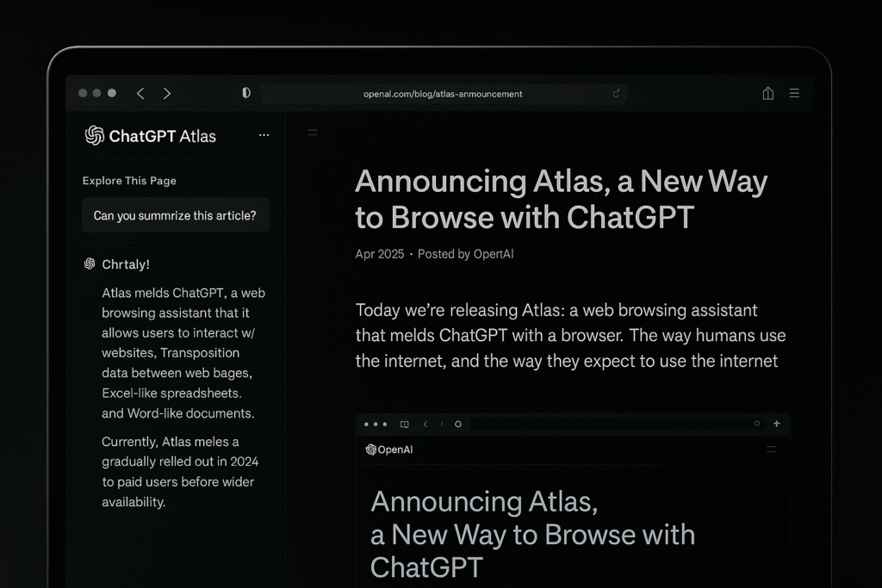The height and width of the screenshot is (588, 882).
Task: Toggle the sidebar icon above the article
Action: click(313, 133)
